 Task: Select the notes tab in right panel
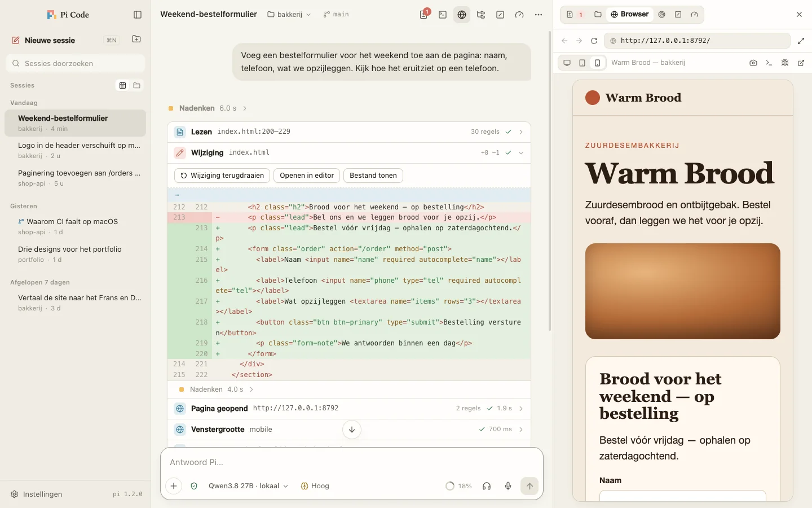click(x=678, y=15)
